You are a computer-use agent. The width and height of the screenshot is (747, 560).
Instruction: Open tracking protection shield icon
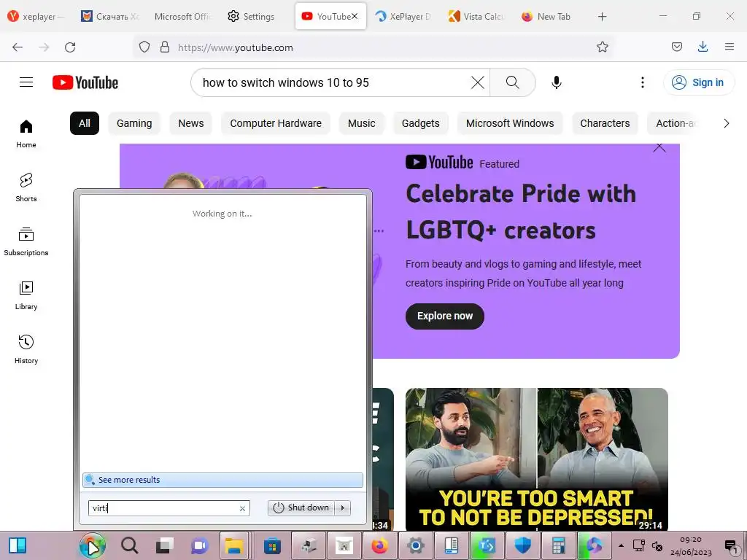[x=144, y=47]
